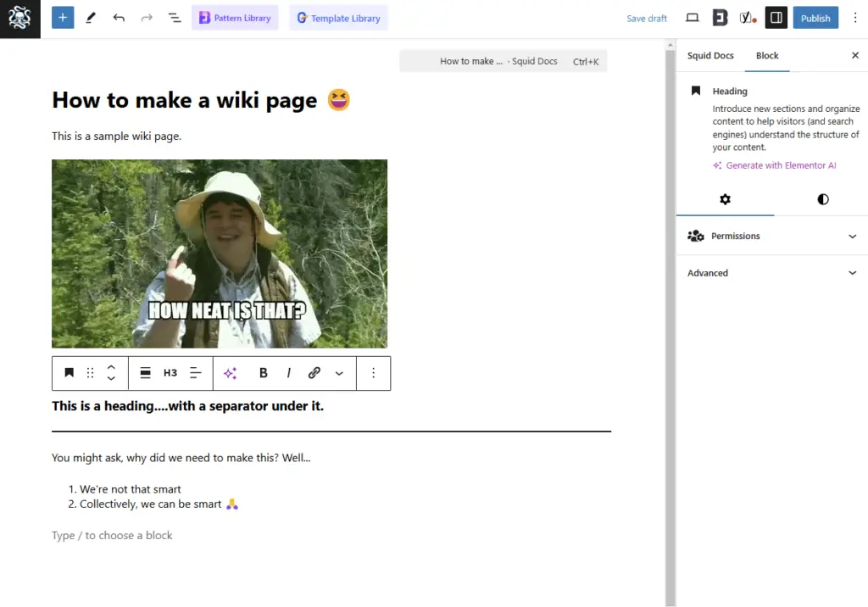Close the settings sidebar
This screenshot has width=868, height=607.
(x=854, y=55)
